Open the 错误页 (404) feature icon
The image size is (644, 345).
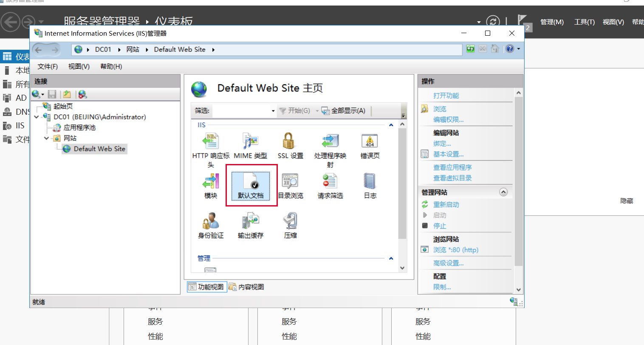(x=370, y=145)
